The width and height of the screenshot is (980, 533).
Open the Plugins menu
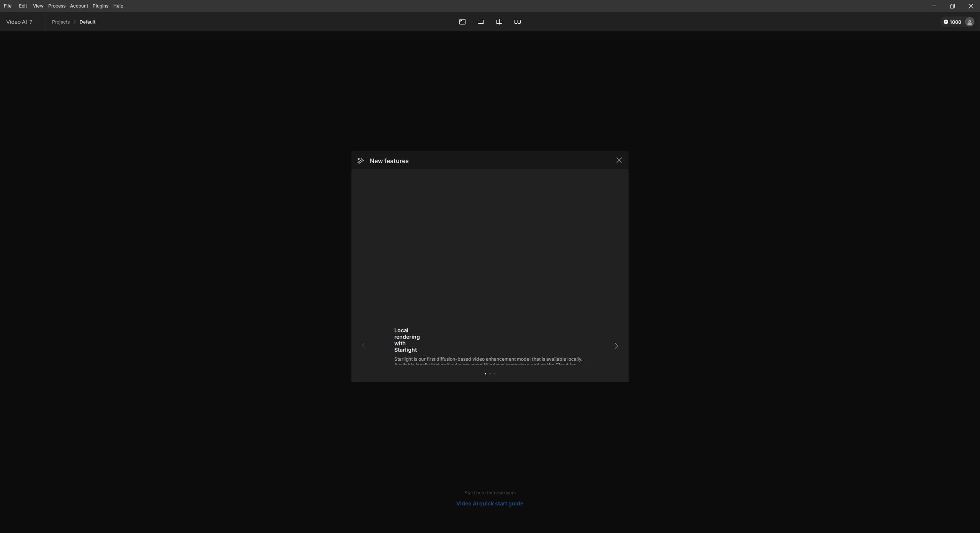[x=100, y=6]
